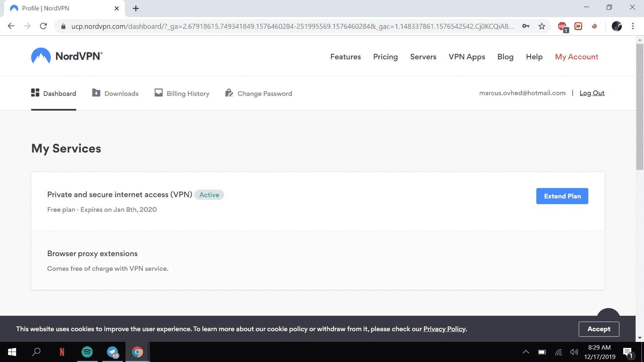Click the NordVPN logo
Viewport: 644px width, 362px height.
(x=67, y=56)
